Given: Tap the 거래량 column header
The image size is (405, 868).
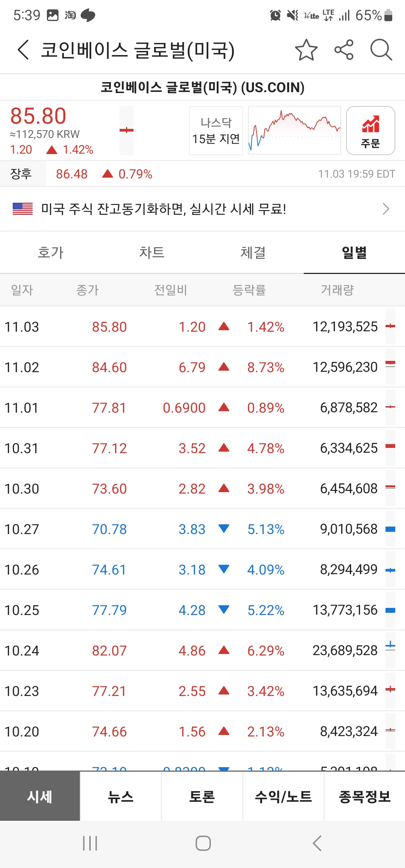Looking at the screenshot, I should [x=337, y=290].
